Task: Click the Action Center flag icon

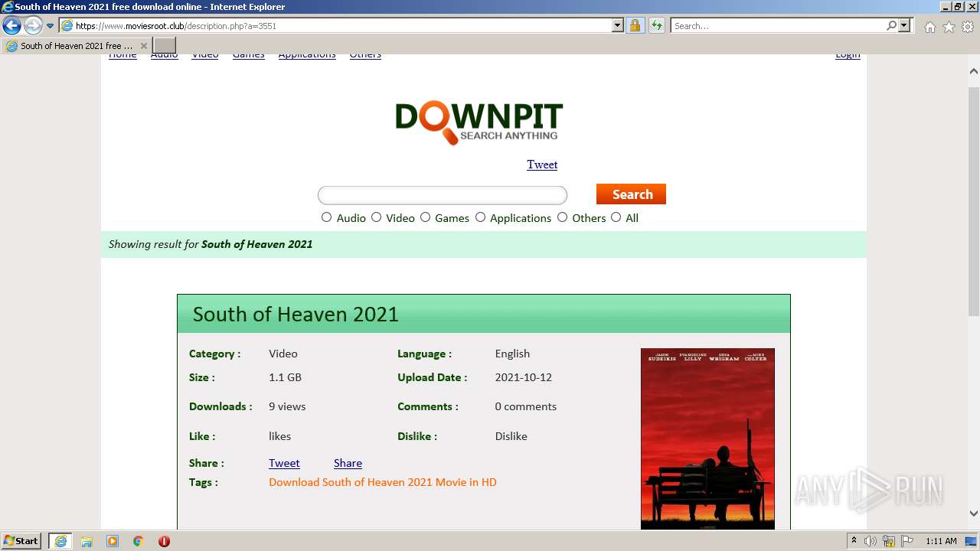Action: (907, 541)
